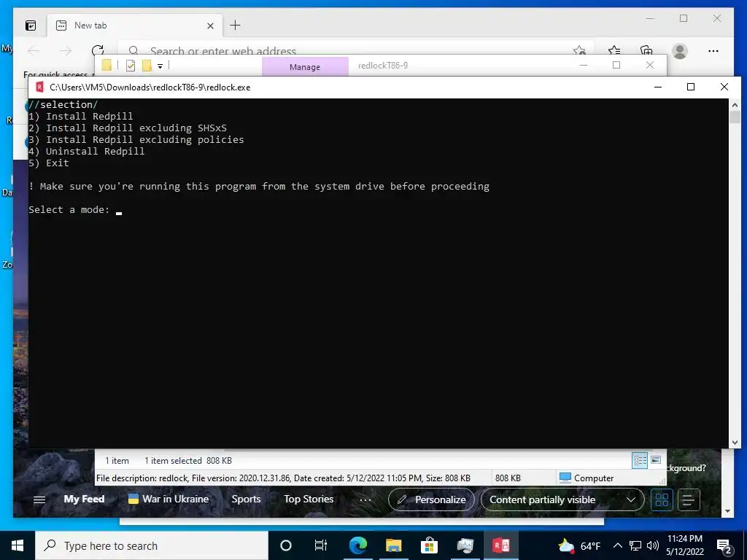The height and width of the screenshot is (560, 747).
Task: Open Microsoft Edge from the taskbar
Action: tap(357, 545)
